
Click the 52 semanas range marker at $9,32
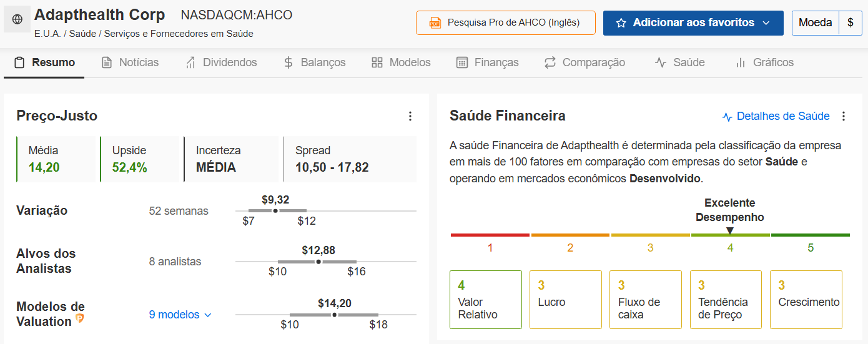click(x=275, y=211)
